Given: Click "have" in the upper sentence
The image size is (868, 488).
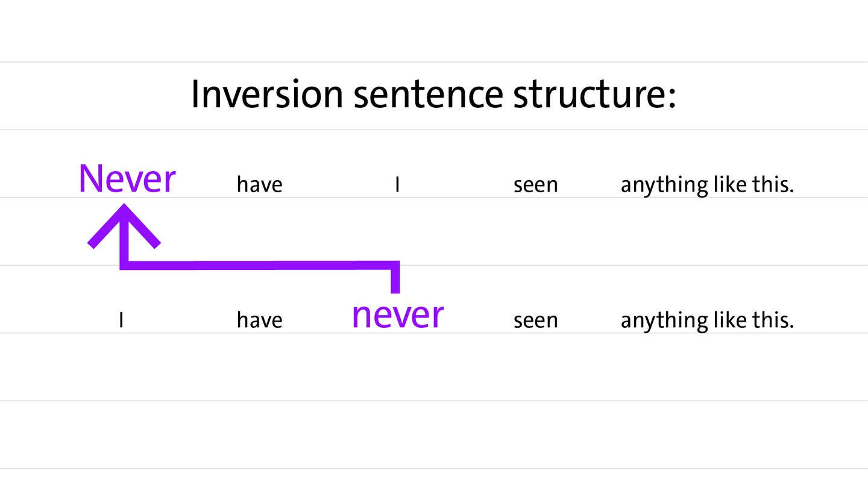Looking at the screenshot, I should (259, 184).
